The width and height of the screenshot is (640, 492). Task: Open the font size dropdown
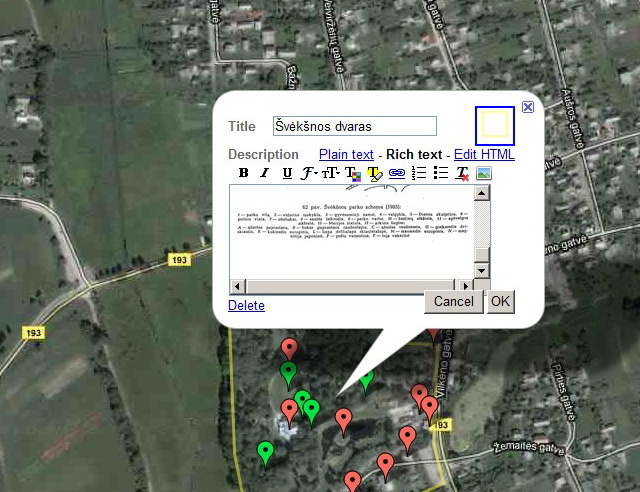(x=330, y=173)
